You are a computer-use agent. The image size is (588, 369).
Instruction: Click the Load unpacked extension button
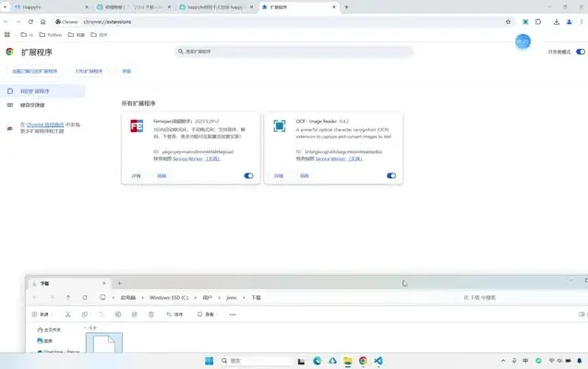(x=34, y=70)
